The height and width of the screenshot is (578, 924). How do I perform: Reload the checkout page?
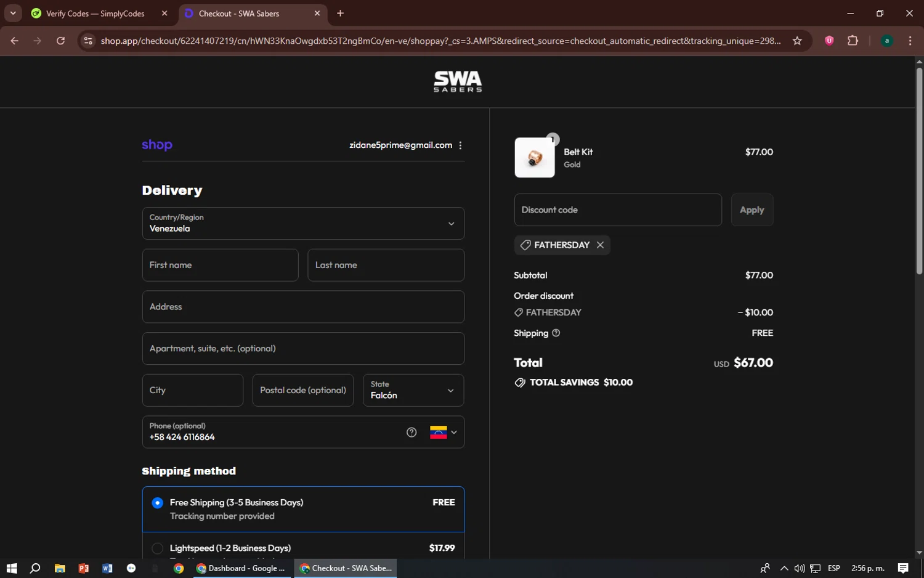[x=60, y=41]
